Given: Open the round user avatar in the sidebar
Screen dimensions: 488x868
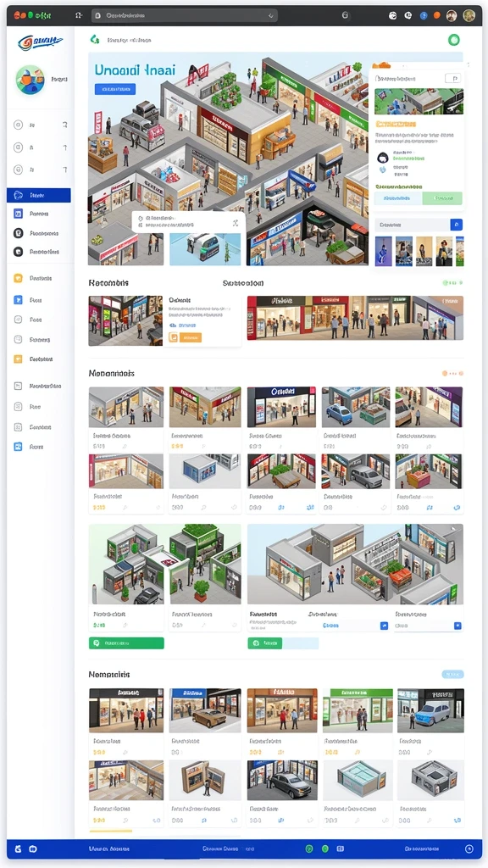Looking at the screenshot, I should tap(30, 80).
